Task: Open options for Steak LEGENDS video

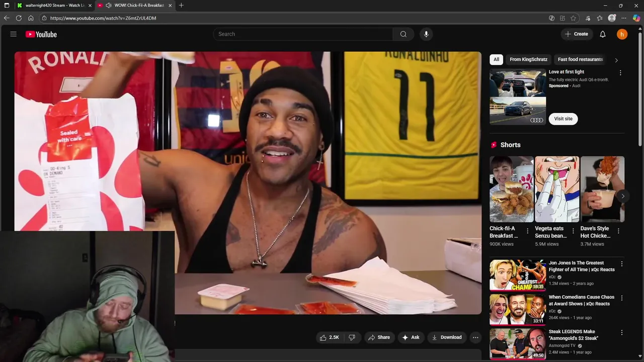Action: pos(622,333)
